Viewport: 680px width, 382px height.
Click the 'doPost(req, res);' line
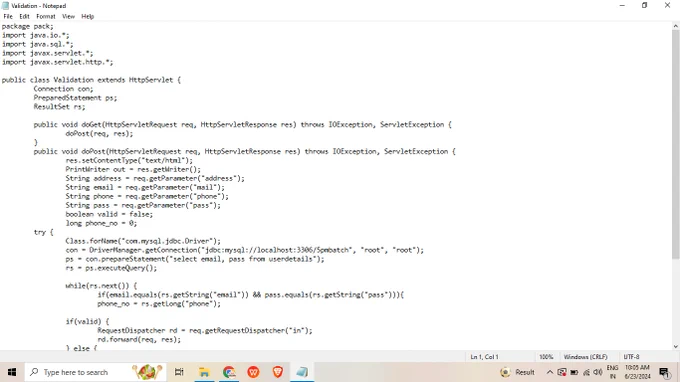[x=99, y=134]
